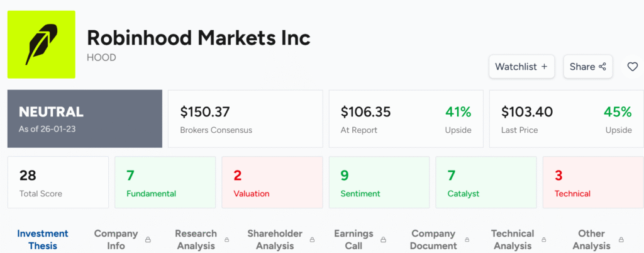Click the Brokers Consensus price card
Image resolution: width=644 pixels, height=253 pixels.
tap(245, 119)
